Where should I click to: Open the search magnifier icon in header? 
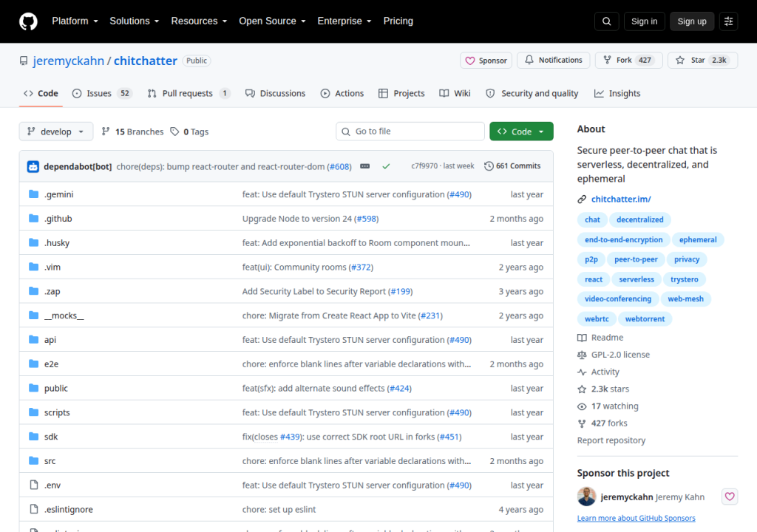(606, 21)
